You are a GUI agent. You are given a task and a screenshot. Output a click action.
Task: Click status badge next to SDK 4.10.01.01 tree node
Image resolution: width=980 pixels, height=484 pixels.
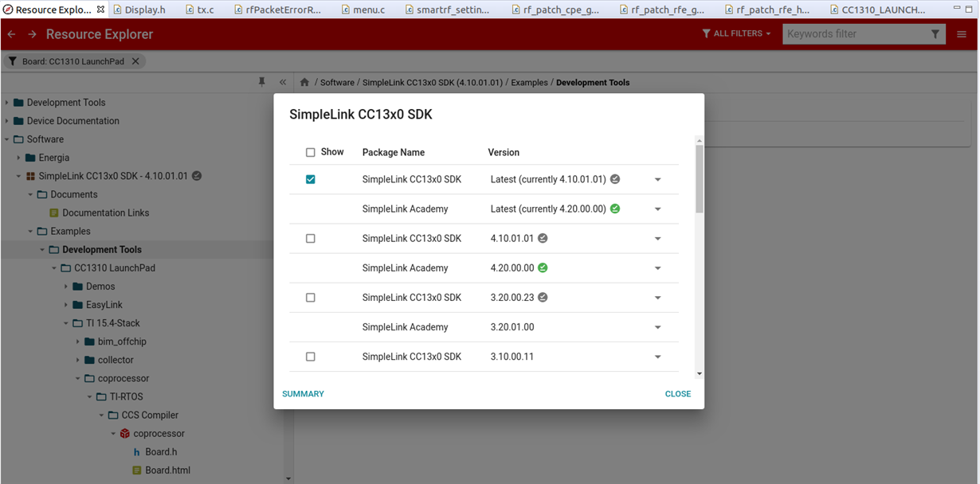(x=197, y=176)
